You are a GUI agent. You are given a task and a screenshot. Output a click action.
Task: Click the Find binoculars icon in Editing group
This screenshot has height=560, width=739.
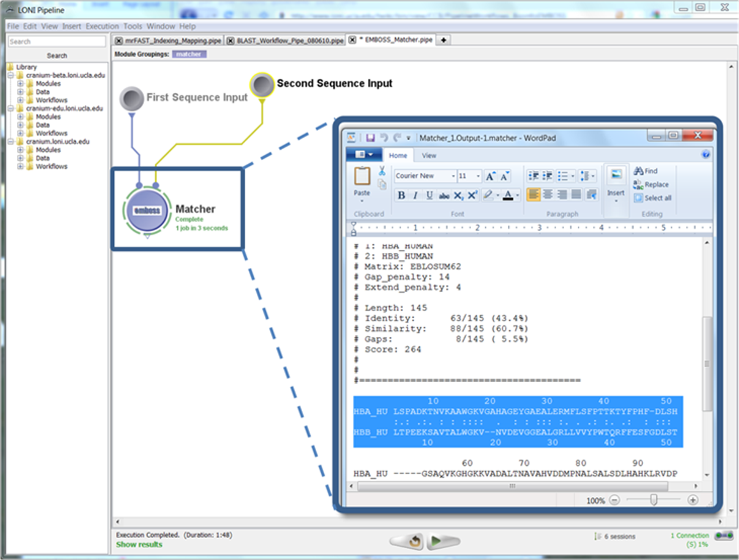[639, 171]
